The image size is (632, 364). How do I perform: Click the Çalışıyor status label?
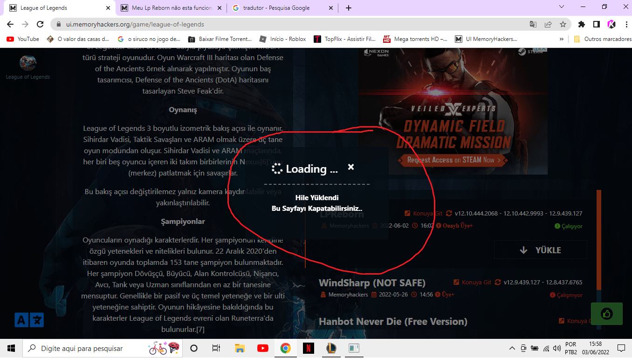coord(569,226)
